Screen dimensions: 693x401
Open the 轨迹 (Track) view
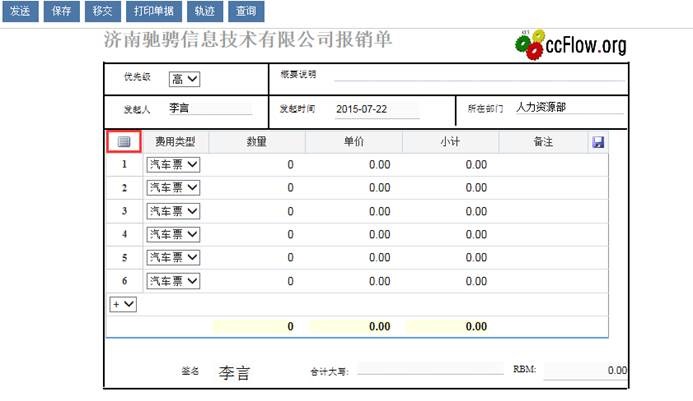tap(205, 12)
